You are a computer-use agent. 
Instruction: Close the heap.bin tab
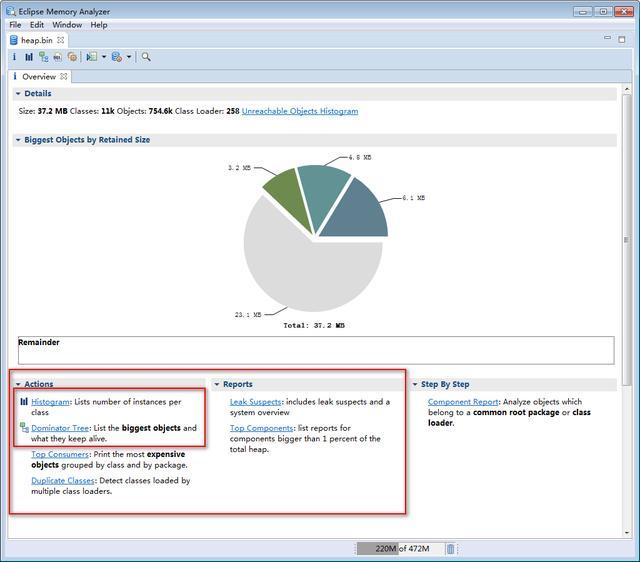[60, 40]
